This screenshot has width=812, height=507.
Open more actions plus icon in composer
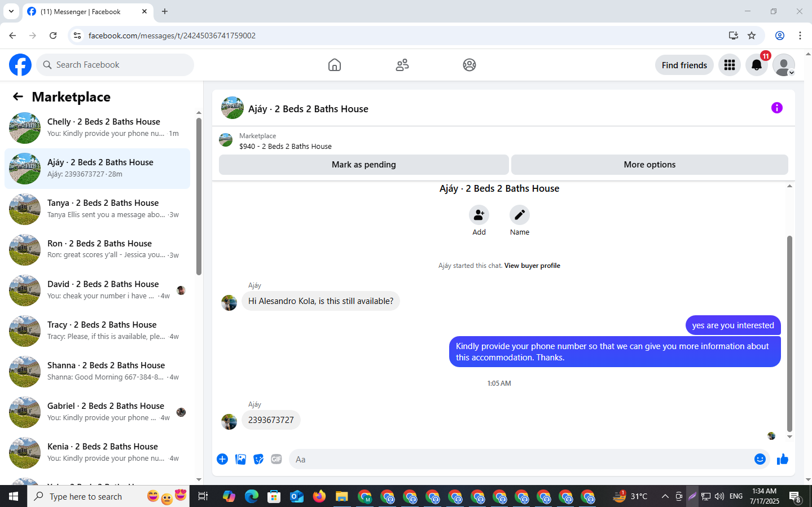point(222,459)
